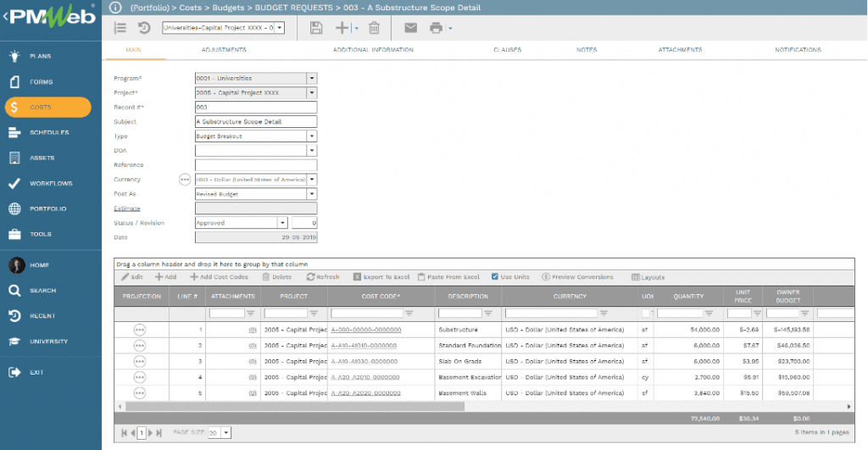This screenshot has height=450, width=868.
Task: Select the Costs module in sidebar
Action: pos(48,107)
